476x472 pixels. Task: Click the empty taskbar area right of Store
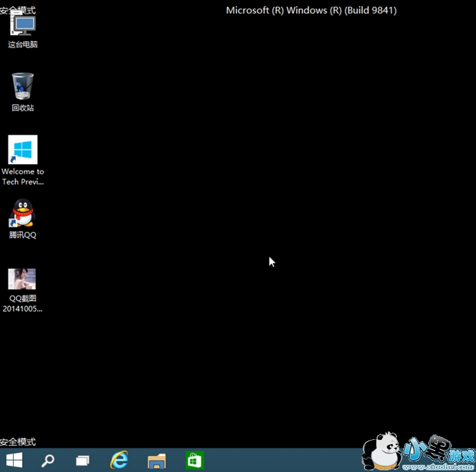point(280,460)
